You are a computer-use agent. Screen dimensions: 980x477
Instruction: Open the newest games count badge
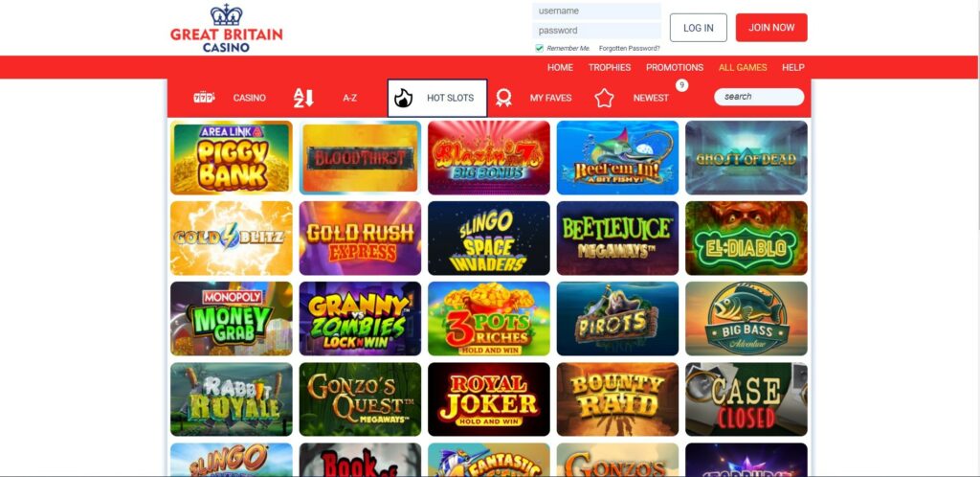coord(681,85)
